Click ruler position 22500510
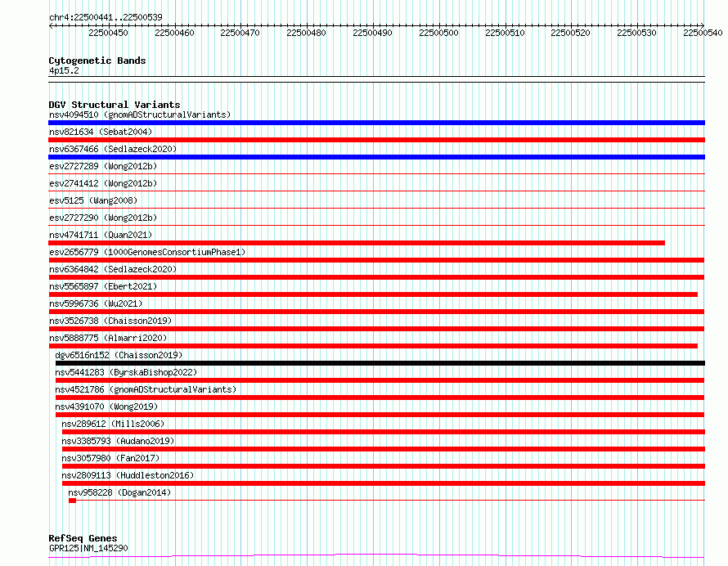This screenshot has height=566, width=728. [x=506, y=33]
